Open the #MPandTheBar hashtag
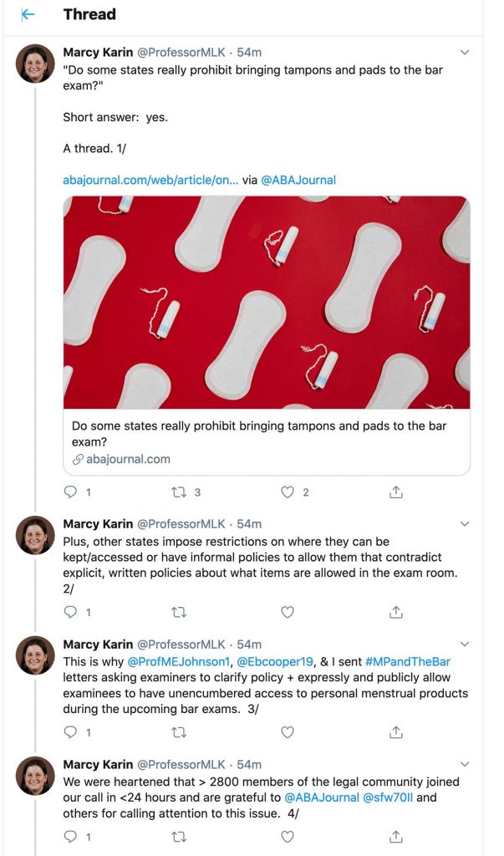The width and height of the screenshot is (504, 856). [408, 662]
